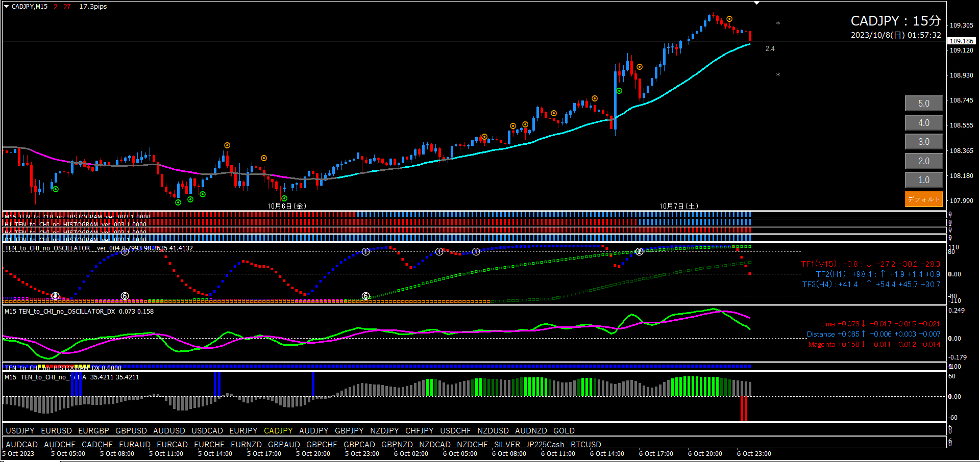This screenshot has width=980, height=462.
Task: Switch chart to SILVER
Action: click(x=507, y=445)
